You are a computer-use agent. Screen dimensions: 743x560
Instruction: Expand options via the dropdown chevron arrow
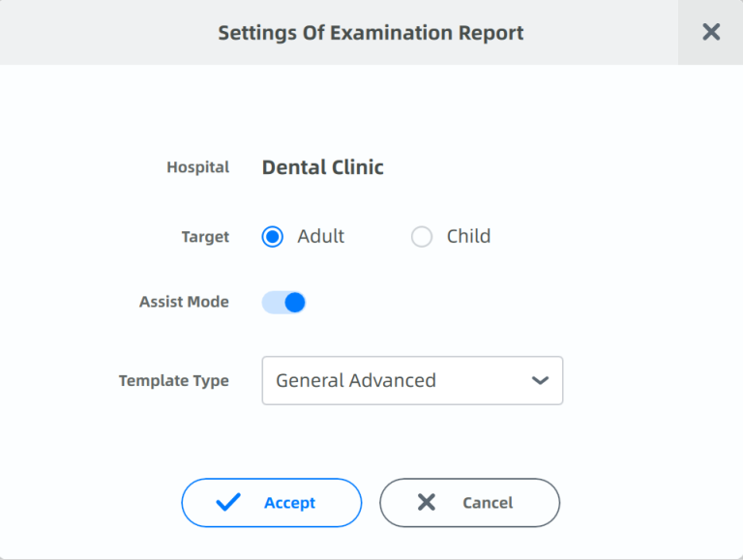(540, 380)
